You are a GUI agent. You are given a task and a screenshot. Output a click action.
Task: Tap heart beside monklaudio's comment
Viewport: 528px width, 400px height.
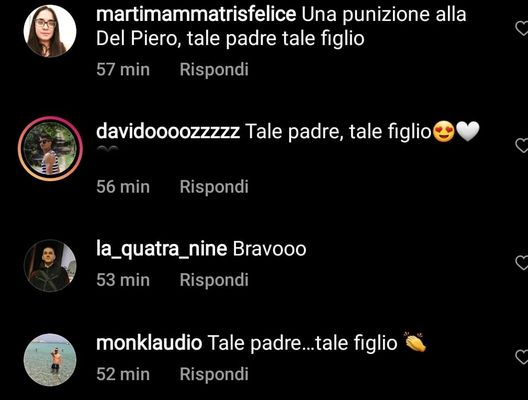click(x=522, y=357)
